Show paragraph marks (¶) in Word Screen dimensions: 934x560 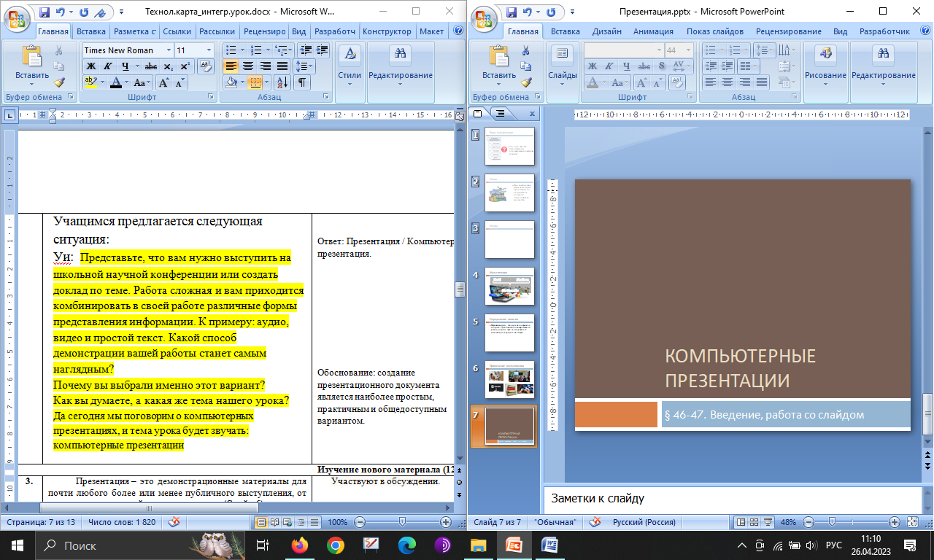pos(301,82)
